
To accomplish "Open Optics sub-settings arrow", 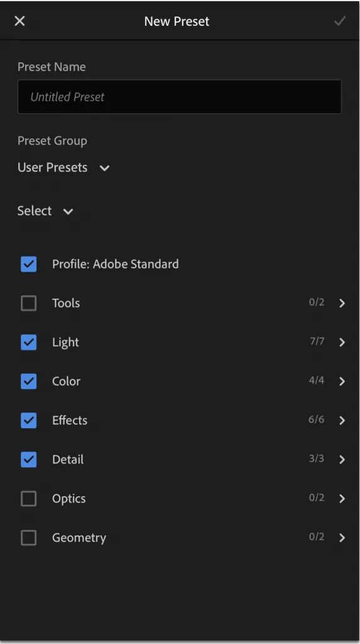I will pos(342,498).
